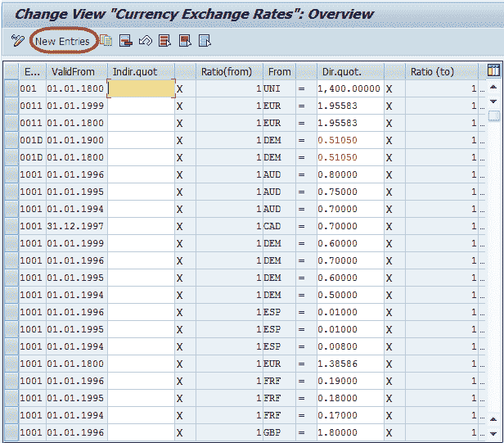Click the GBP currency cell
Image resolution: width=504 pixels, height=443 pixels.
point(279,432)
